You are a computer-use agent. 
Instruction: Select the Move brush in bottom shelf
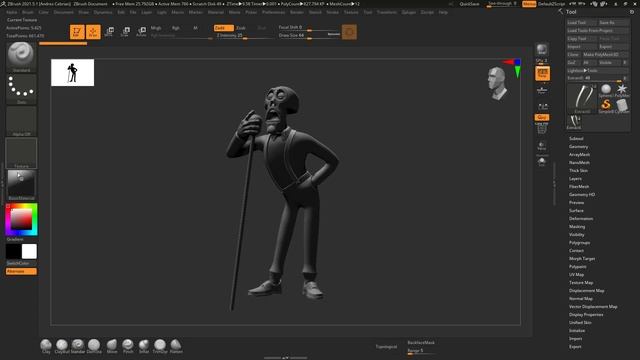click(x=112, y=346)
